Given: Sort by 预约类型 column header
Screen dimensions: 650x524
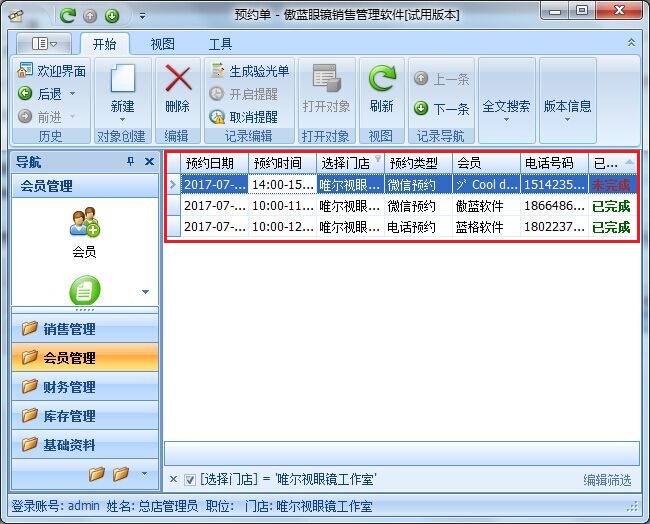Looking at the screenshot, I should tap(418, 163).
